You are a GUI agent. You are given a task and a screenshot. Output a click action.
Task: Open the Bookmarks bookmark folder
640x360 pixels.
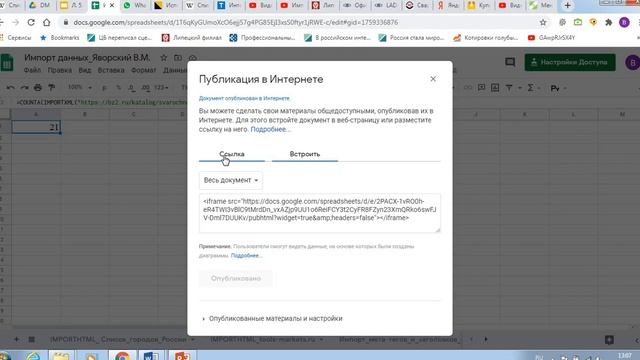pos(60,38)
